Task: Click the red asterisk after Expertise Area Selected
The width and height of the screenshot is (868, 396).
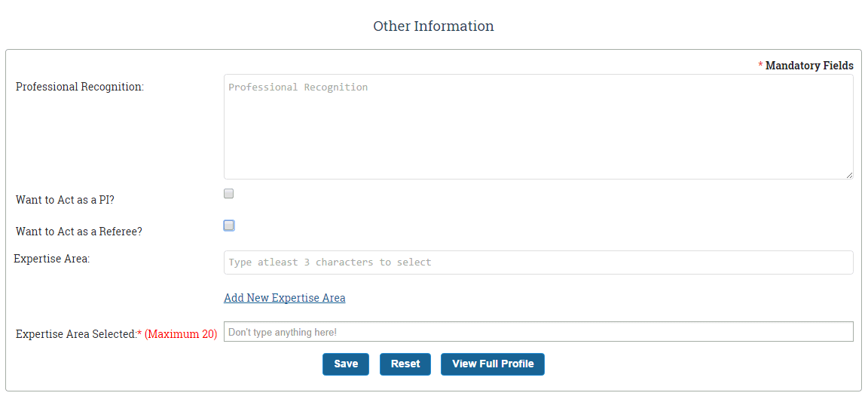Action: [139, 333]
